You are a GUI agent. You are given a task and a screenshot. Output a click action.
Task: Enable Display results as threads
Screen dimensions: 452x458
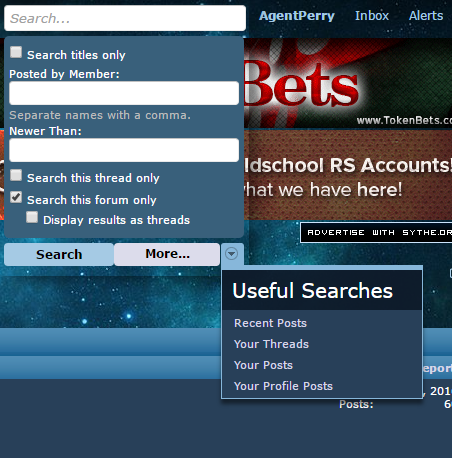[x=32, y=217]
